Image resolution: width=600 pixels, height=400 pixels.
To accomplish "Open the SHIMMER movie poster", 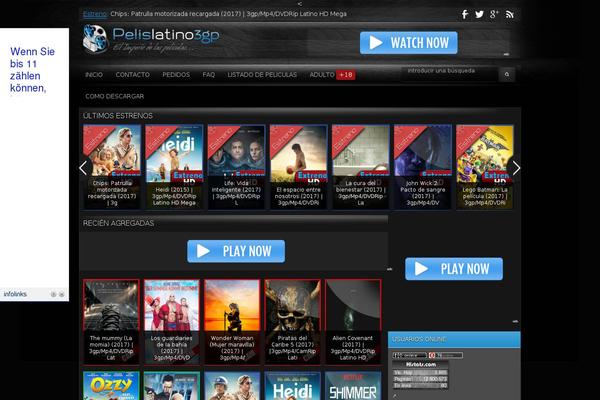I will click(x=353, y=385).
